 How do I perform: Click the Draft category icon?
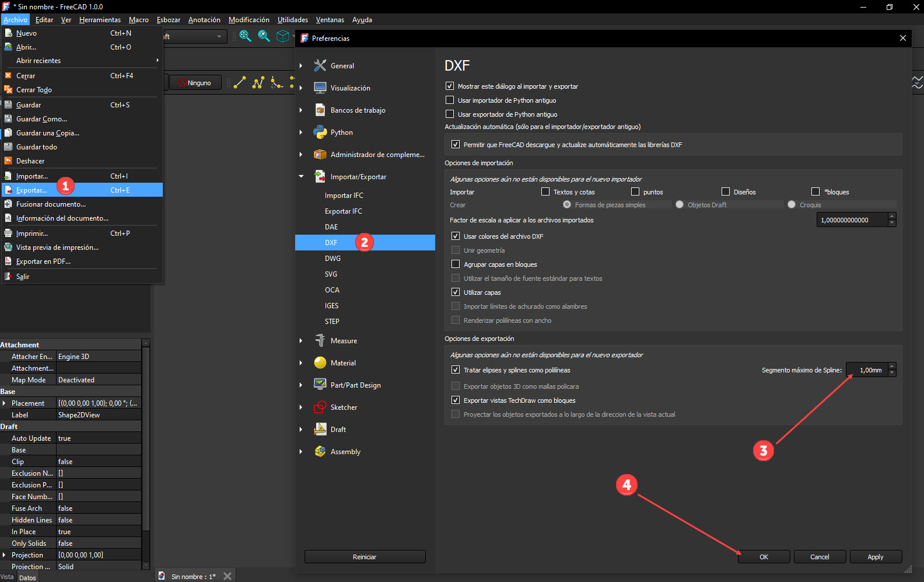point(320,429)
